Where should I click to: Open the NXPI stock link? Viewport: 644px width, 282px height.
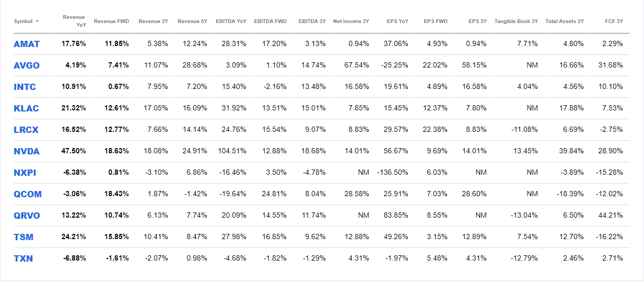pos(25,173)
